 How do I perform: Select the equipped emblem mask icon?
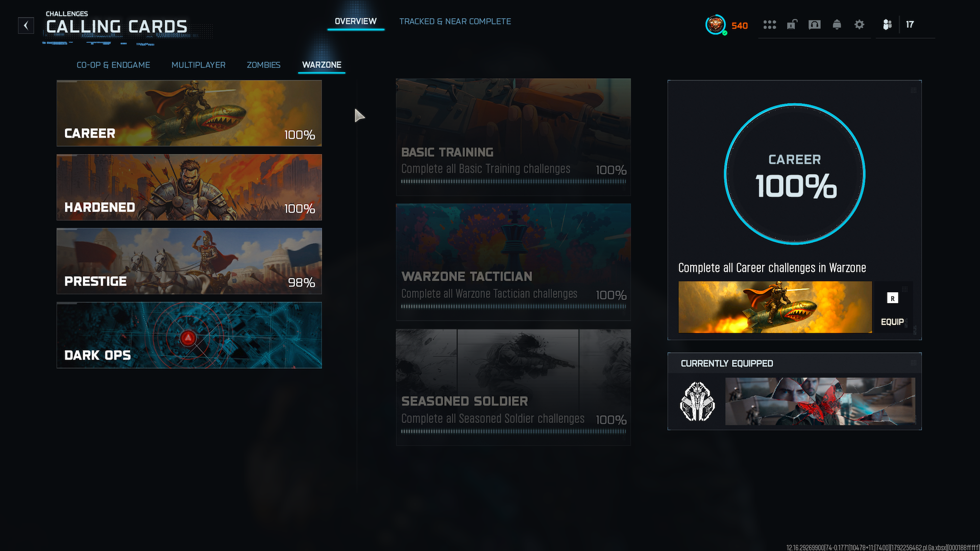click(x=697, y=402)
